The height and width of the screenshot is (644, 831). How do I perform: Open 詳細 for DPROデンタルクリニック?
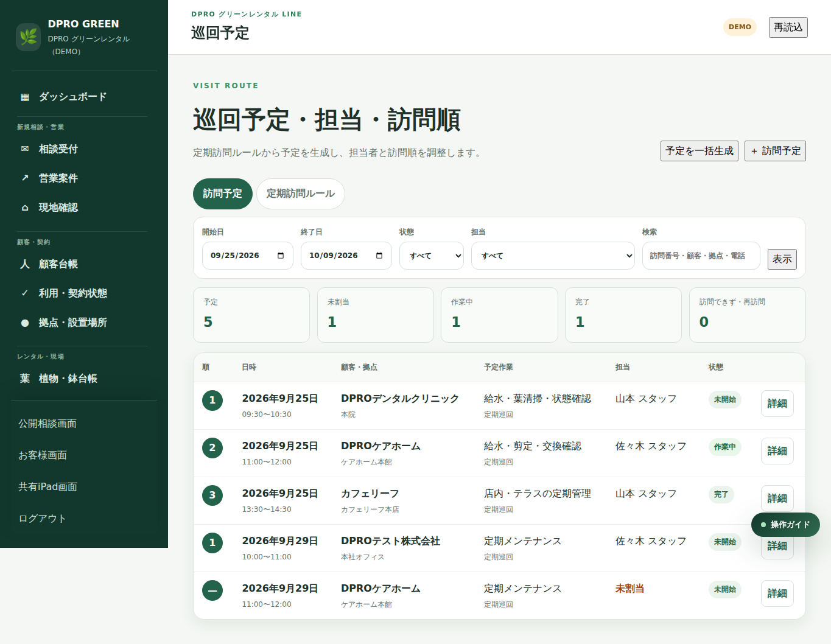click(777, 404)
